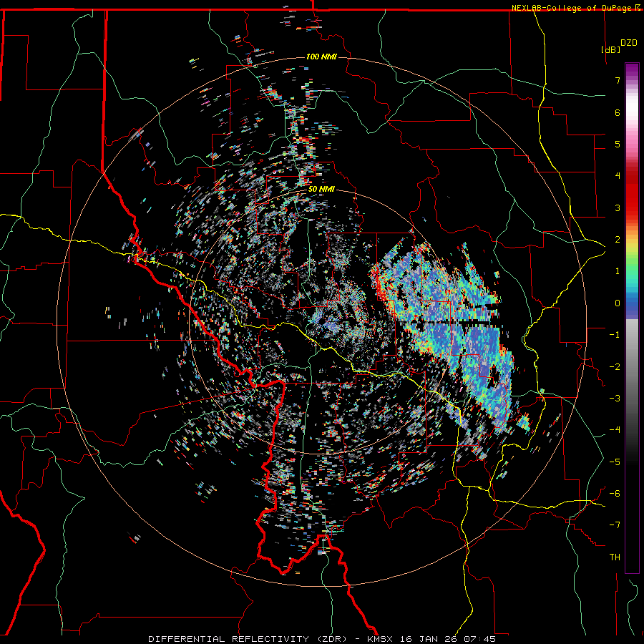Select the 4 value on the scale
This screenshot has width=644, height=644.
tap(618, 176)
